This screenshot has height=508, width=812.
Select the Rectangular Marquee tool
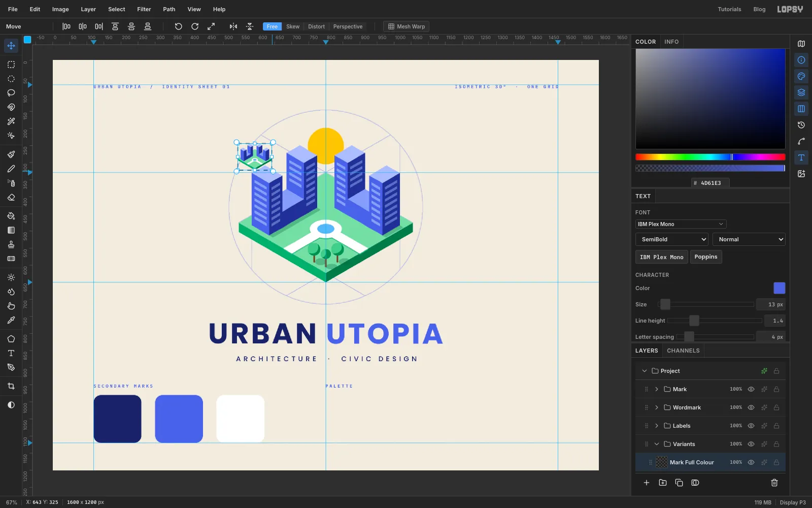click(x=11, y=65)
